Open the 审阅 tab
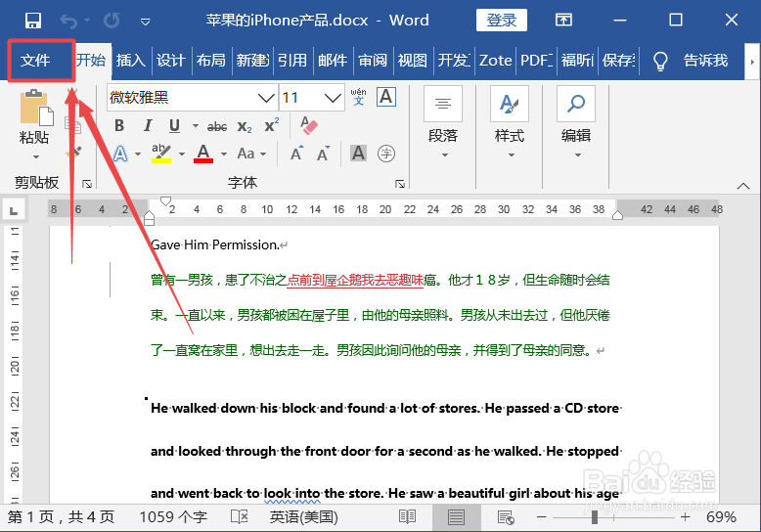The image size is (761, 532). click(x=373, y=61)
